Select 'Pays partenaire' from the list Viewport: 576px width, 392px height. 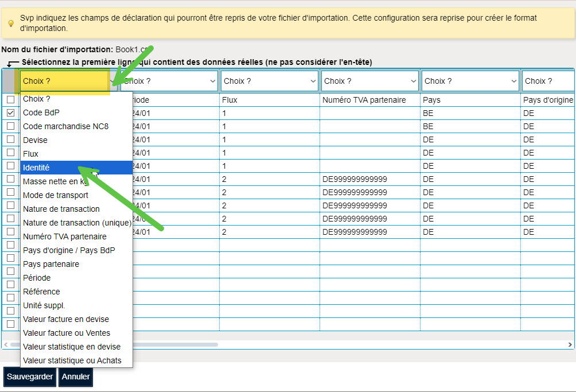coord(76,264)
